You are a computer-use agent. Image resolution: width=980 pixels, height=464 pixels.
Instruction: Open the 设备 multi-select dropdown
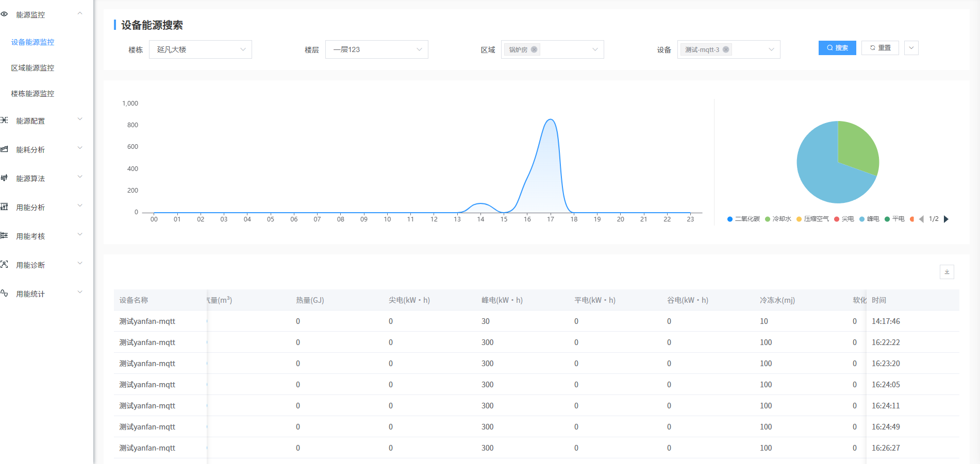(x=729, y=49)
